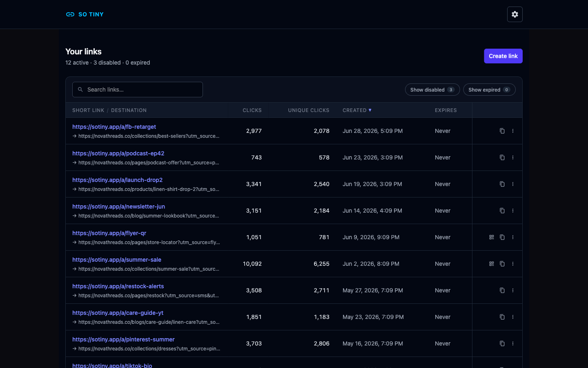Viewport: 588px width, 368px height.
Task: Copy the podcast-ep42 short link
Action: coord(502,157)
